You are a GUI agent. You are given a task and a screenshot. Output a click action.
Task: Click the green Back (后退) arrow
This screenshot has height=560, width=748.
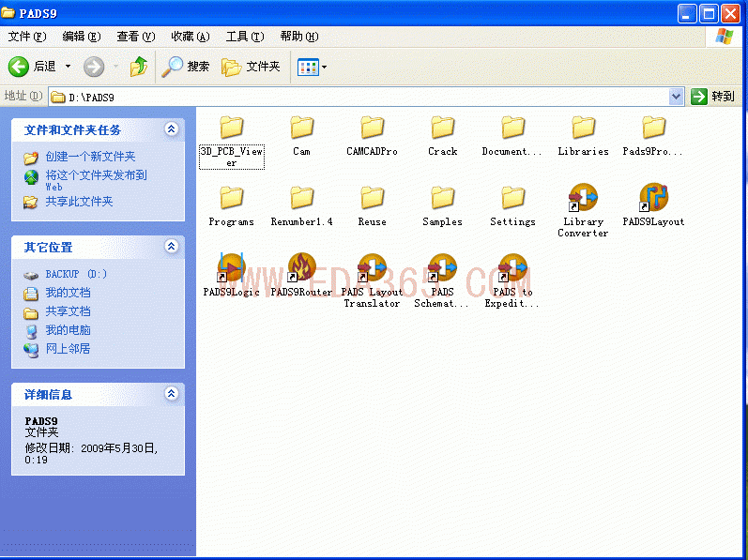[19, 67]
